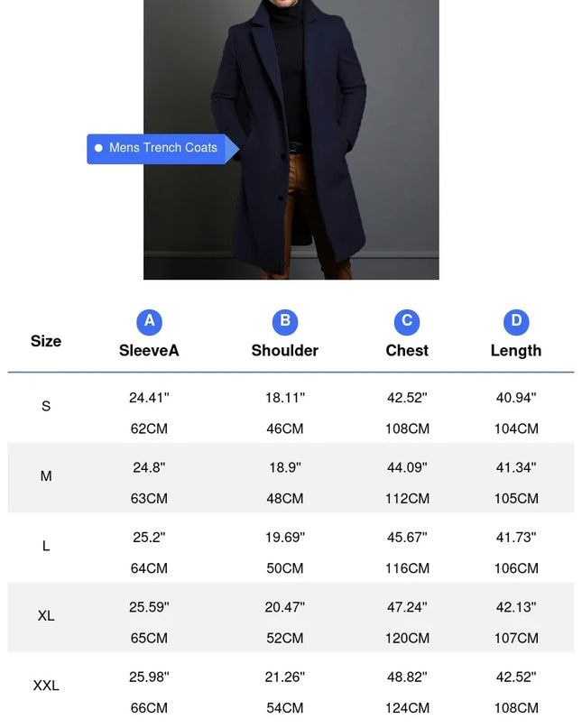Viewport: 582px width, 728px height.
Task: Click the blue D length badge icon
Action: [516, 321]
